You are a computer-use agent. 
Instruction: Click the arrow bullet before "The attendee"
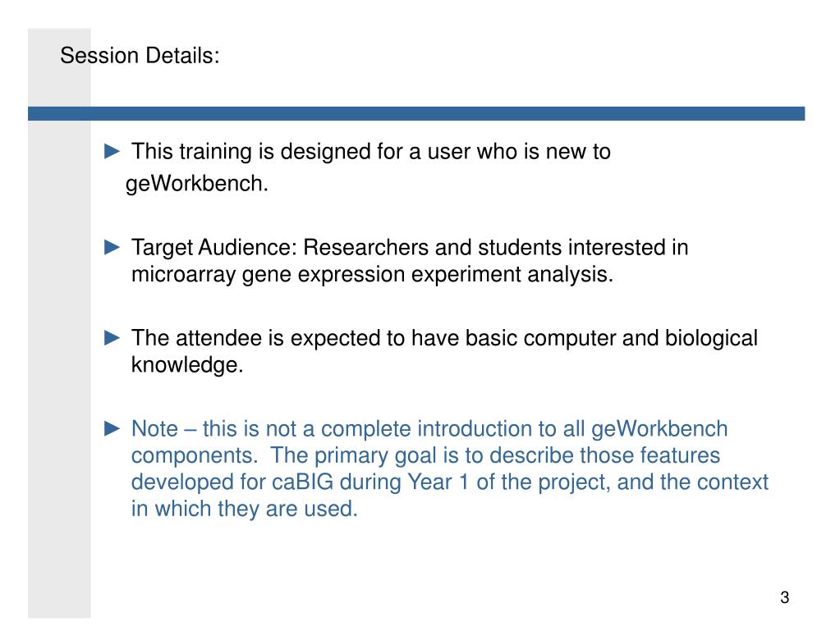pos(112,338)
